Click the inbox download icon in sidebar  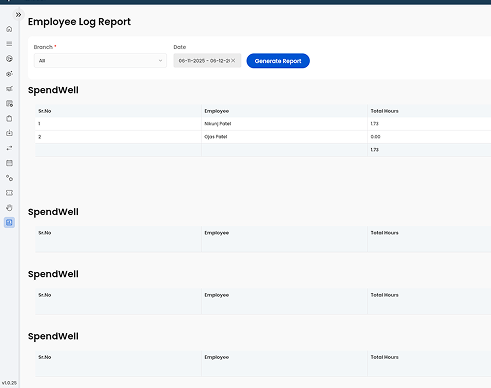pyautogui.click(x=9, y=133)
